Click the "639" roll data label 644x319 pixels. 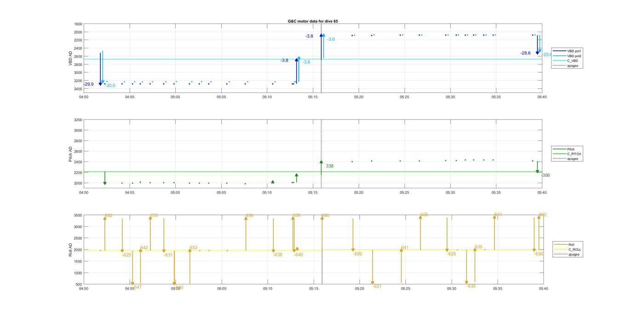click(x=478, y=247)
